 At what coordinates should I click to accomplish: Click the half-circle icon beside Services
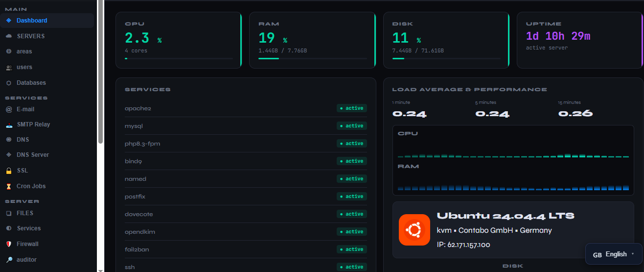tap(9, 228)
